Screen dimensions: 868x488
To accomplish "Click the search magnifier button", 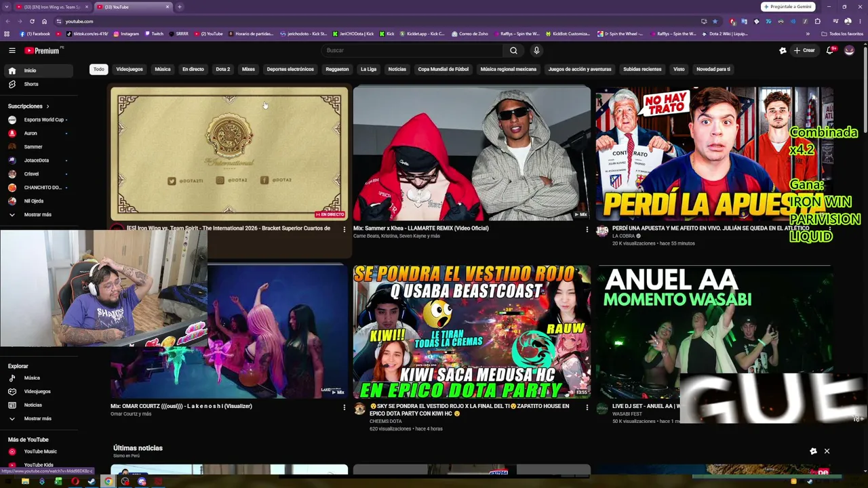I will pyautogui.click(x=513, y=50).
